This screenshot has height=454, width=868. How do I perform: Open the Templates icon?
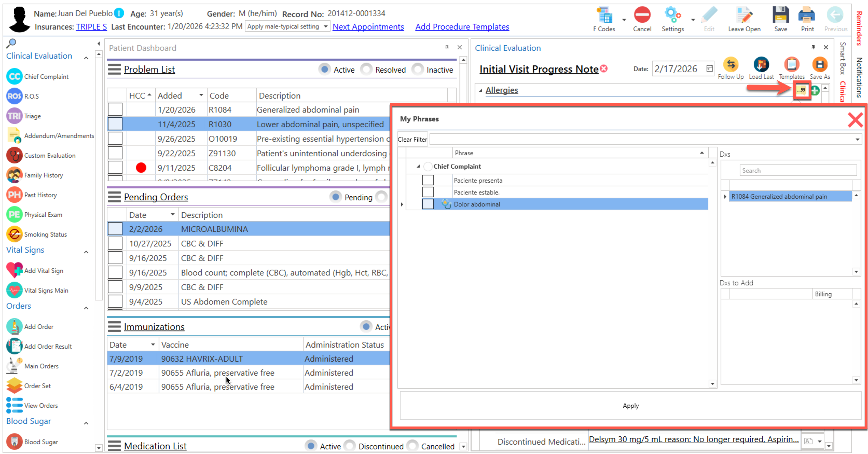tap(791, 65)
